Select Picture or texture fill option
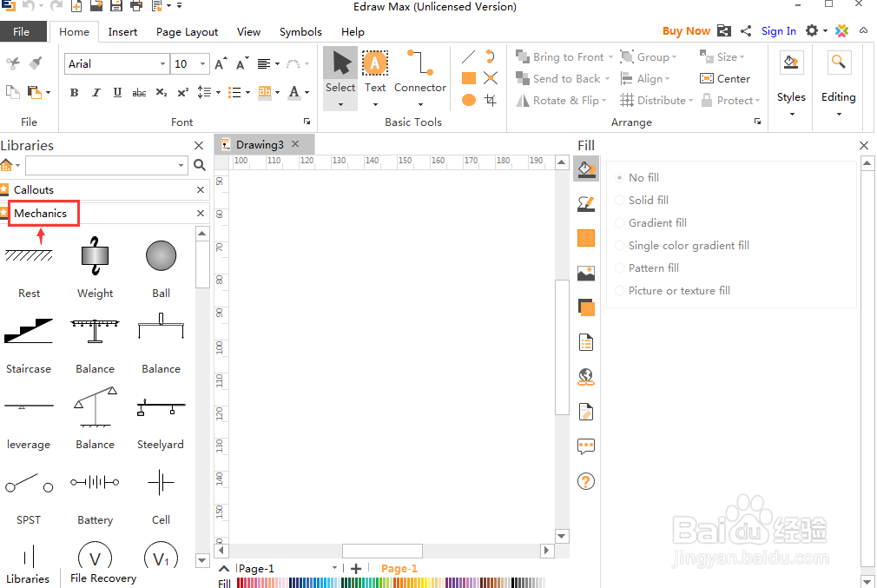Image resolution: width=877 pixels, height=588 pixels. pos(672,290)
